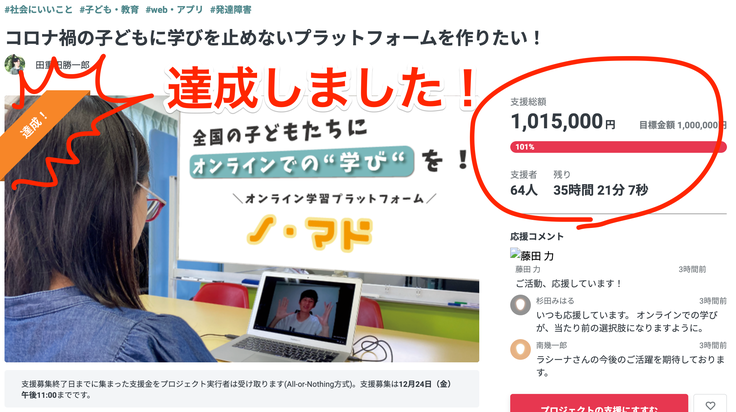
Task: Select 南幾一郎 commenter name
Action: pyautogui.click(x=552, y=345)
